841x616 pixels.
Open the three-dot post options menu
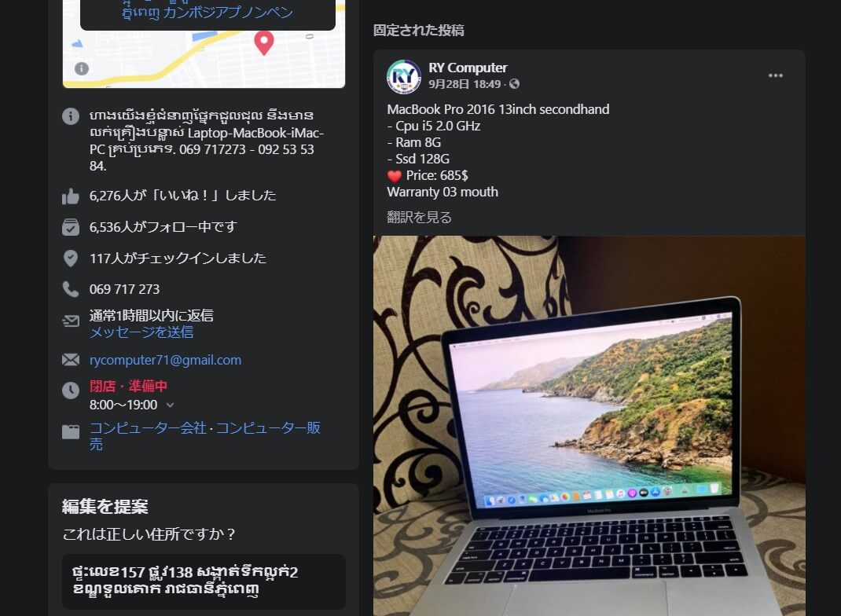[775, 75]
